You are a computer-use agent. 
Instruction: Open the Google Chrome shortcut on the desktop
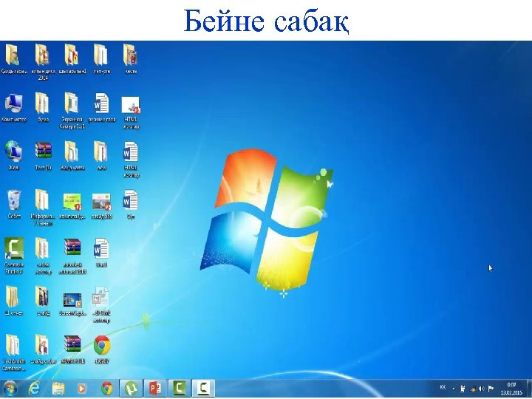[x=102, y=349]
